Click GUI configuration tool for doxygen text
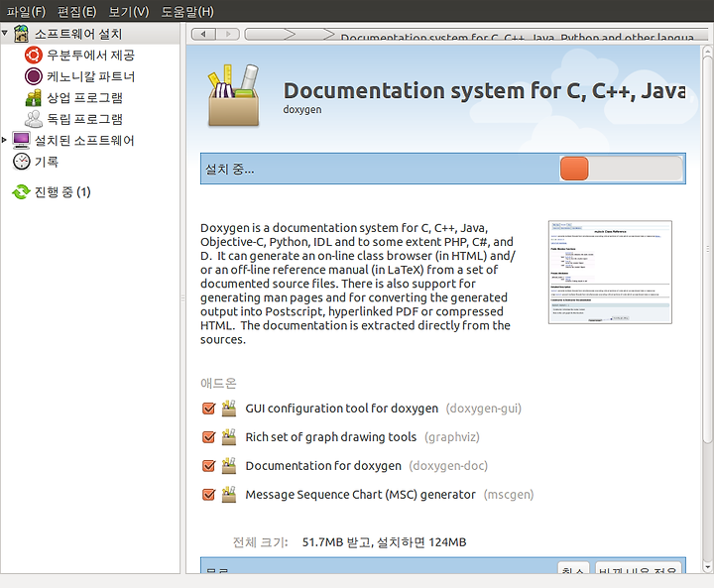Viewport: 714px width, 588px height. pyautogui.click(x=341, y=409)
